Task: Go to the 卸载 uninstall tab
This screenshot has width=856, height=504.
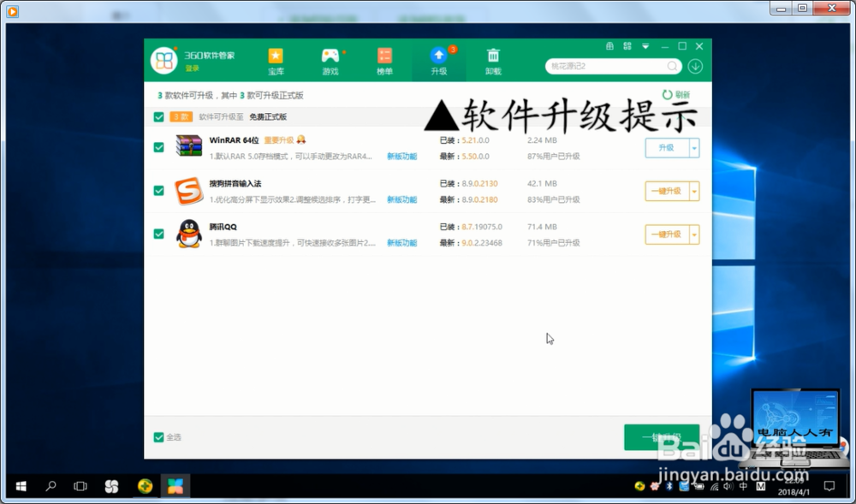Action: point(493,62)
